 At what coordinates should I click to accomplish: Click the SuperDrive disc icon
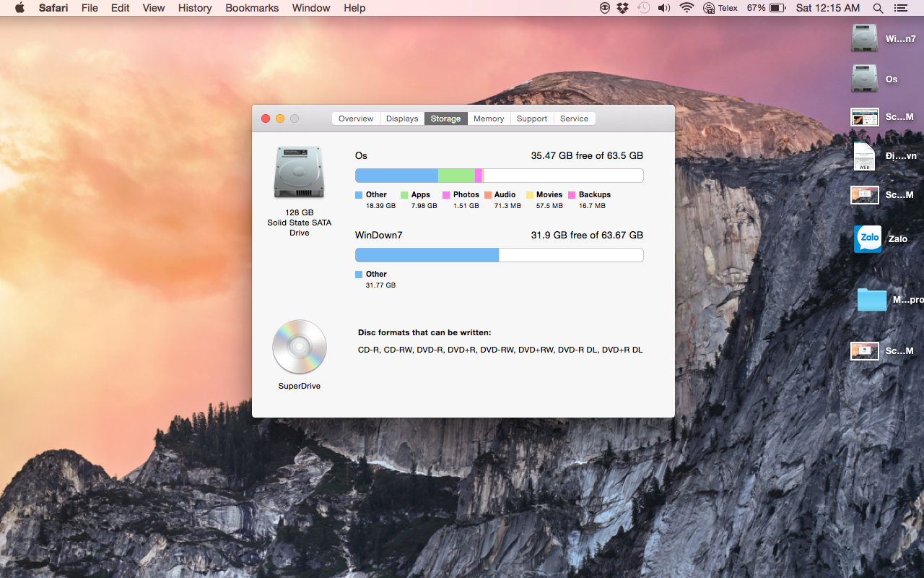(x=300, y=347)
